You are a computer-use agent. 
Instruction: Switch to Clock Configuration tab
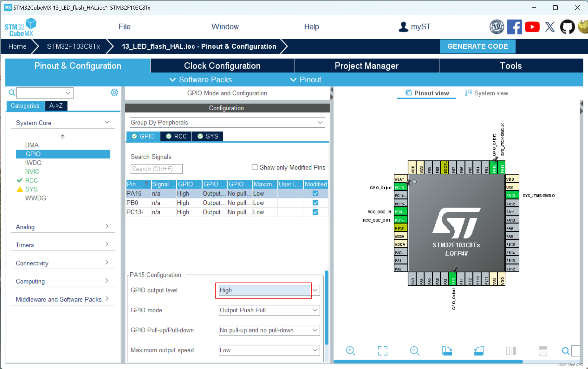tap(222, 66)
